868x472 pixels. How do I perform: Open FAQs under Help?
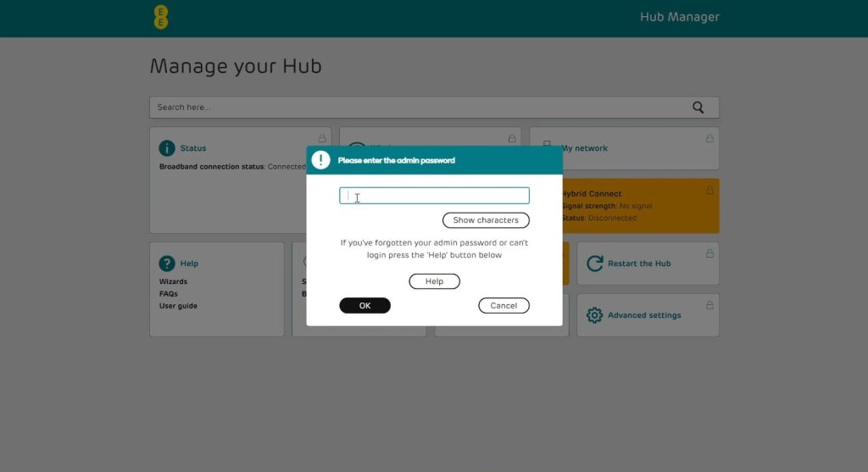[x=169, y=294]
